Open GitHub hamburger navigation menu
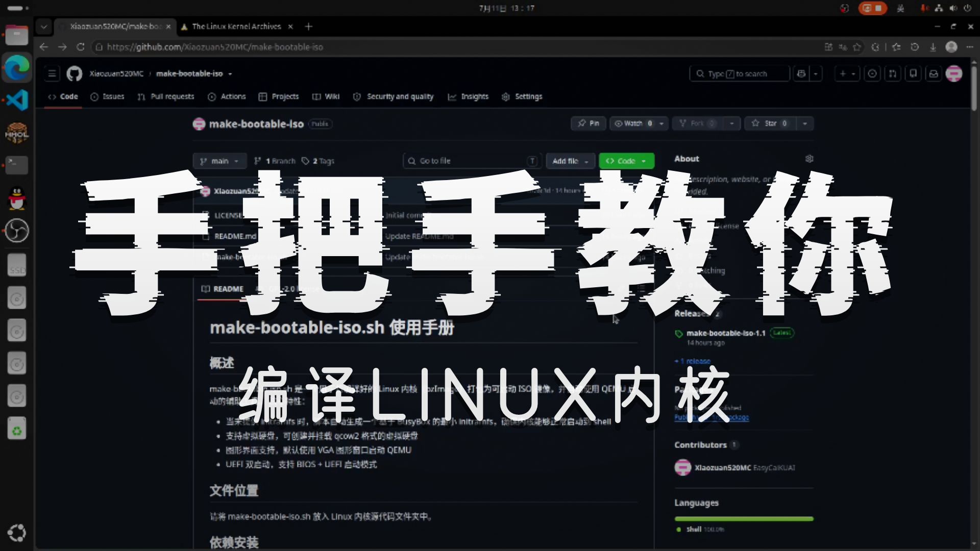This screenshot has height=551, width=980. click(x=52, y=74)
